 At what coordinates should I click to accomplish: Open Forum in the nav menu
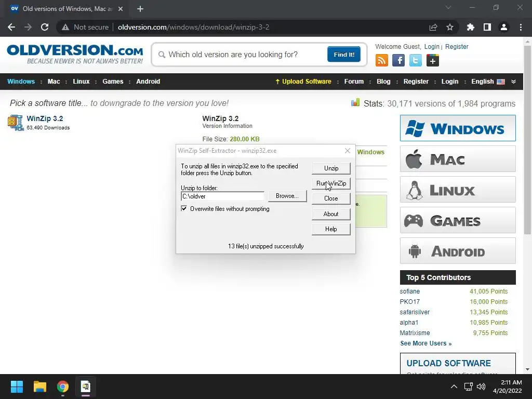(x=354, y=82)
